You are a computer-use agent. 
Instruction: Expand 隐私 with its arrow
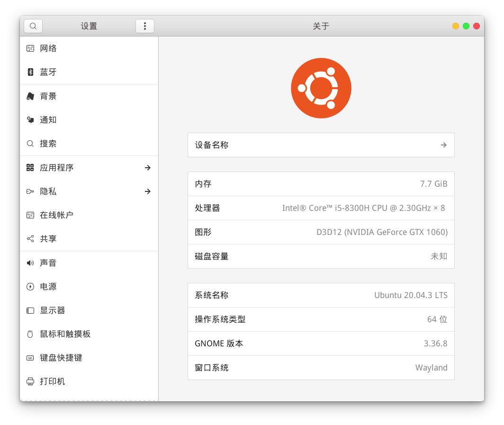pos(147,191)
